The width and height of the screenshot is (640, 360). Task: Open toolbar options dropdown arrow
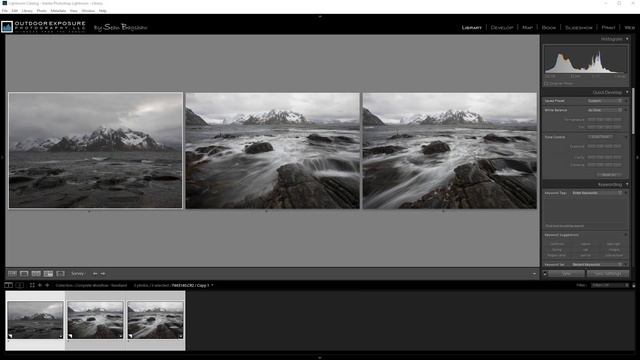[534, 274]
